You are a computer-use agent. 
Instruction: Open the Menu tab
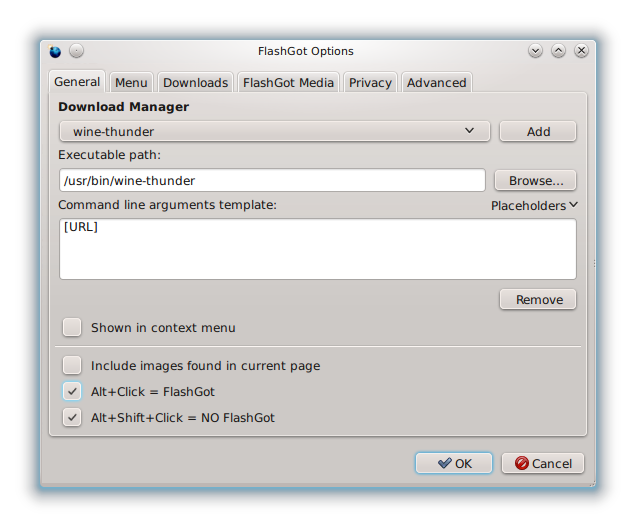(131, 83)
